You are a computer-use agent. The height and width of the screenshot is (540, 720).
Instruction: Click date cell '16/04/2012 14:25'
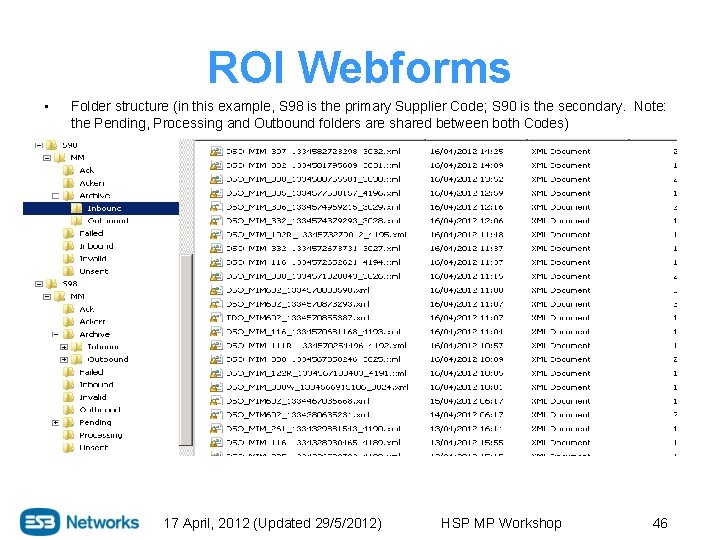coord(467,151)
